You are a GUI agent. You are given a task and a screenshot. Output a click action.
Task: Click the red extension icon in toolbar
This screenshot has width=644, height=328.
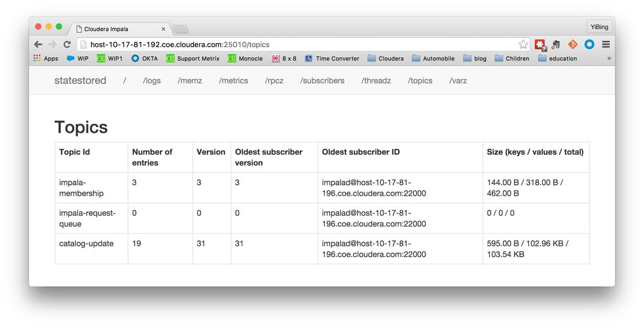point(540,44)
